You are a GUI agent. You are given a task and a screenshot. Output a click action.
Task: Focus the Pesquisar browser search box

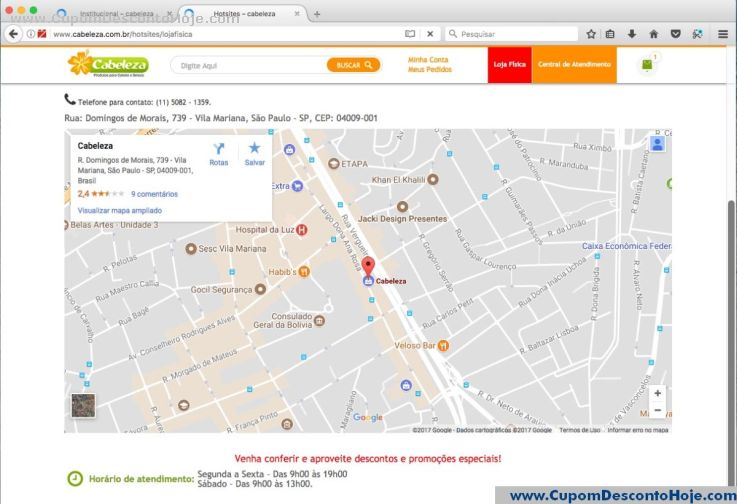coord(511,34)
